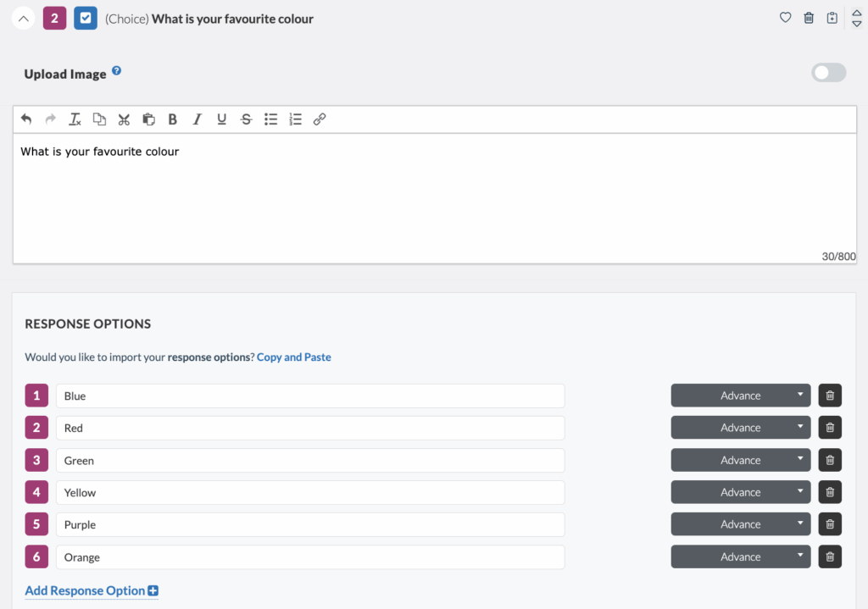Open the Advance dropdown for Purple
This screenshot has width=868, height=609.
point(740,523)
